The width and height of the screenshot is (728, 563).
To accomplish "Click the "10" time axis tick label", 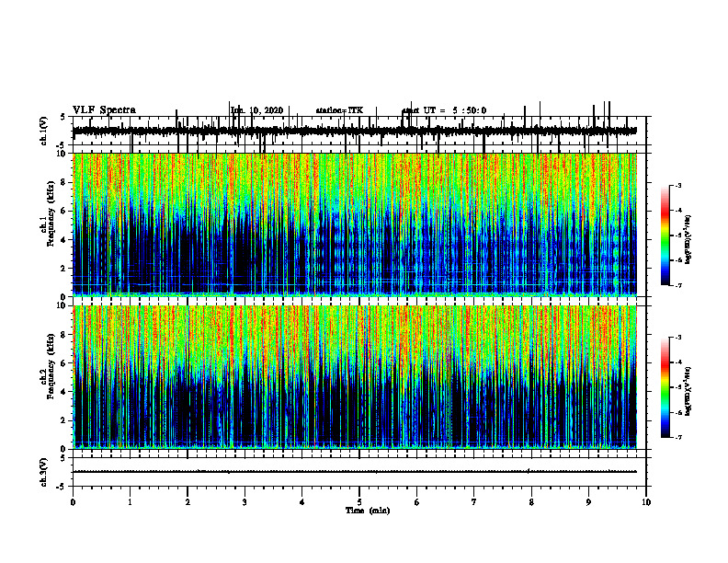I will click(x=646, y=502).
